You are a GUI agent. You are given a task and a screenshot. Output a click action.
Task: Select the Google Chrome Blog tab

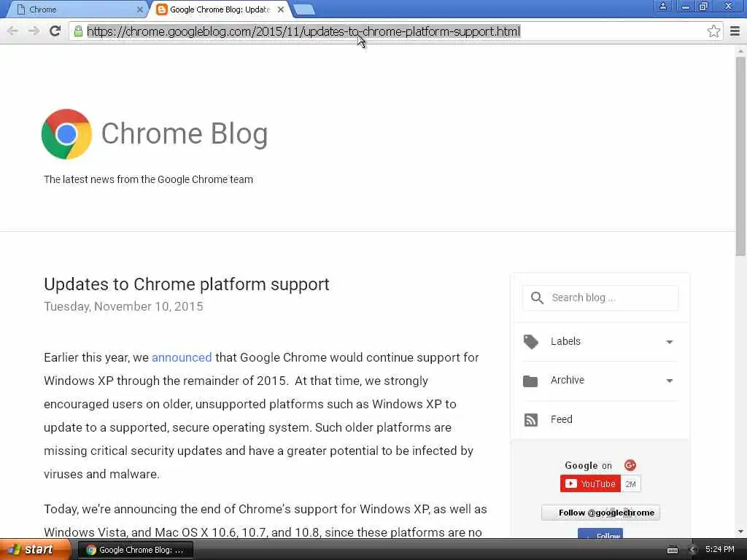coord(220,9)
